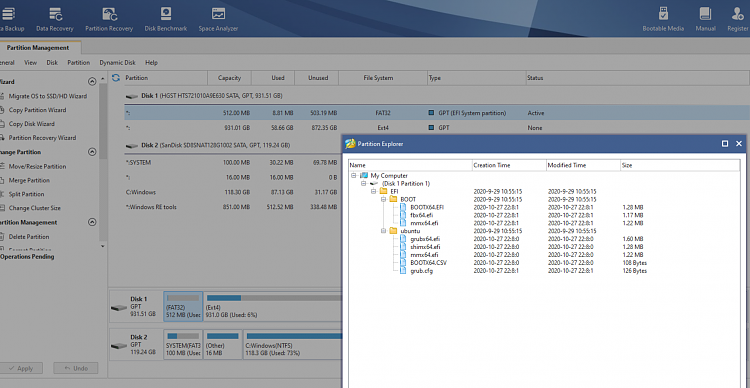Click the Delete Partition icon

2,237
